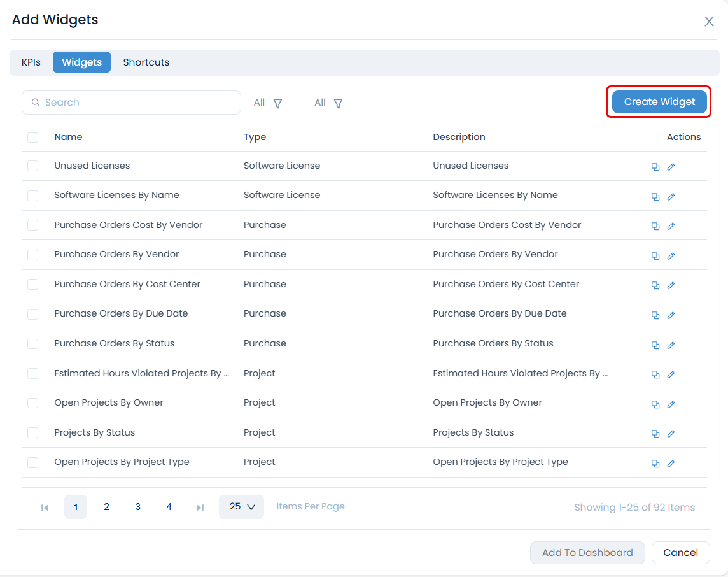Click the duplicate icon for Projects By Status
Screen dimensions: 728x577
[656, 433]
